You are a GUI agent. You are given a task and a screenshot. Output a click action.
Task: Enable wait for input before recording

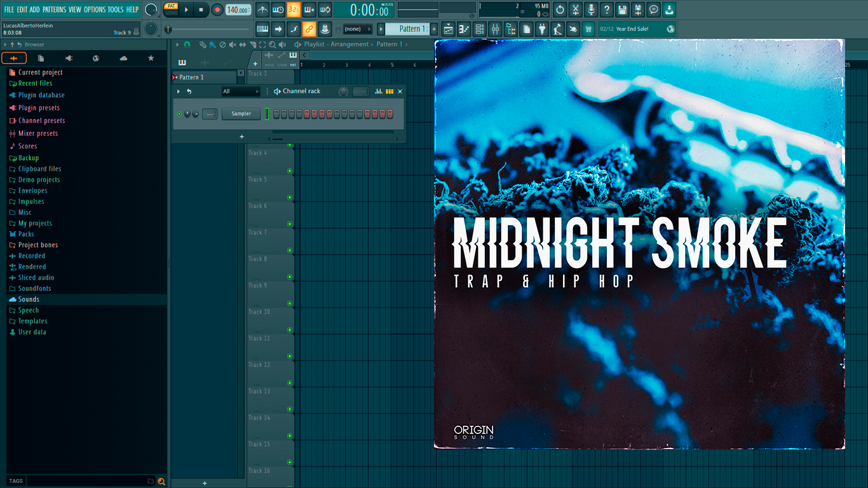(278, 10)
